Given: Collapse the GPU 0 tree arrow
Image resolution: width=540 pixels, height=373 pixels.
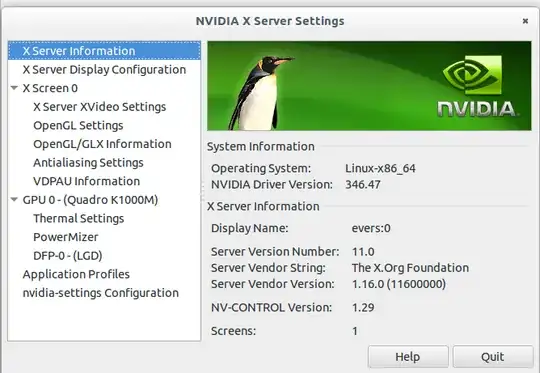Looking at the screenshot, I should 14,199.
